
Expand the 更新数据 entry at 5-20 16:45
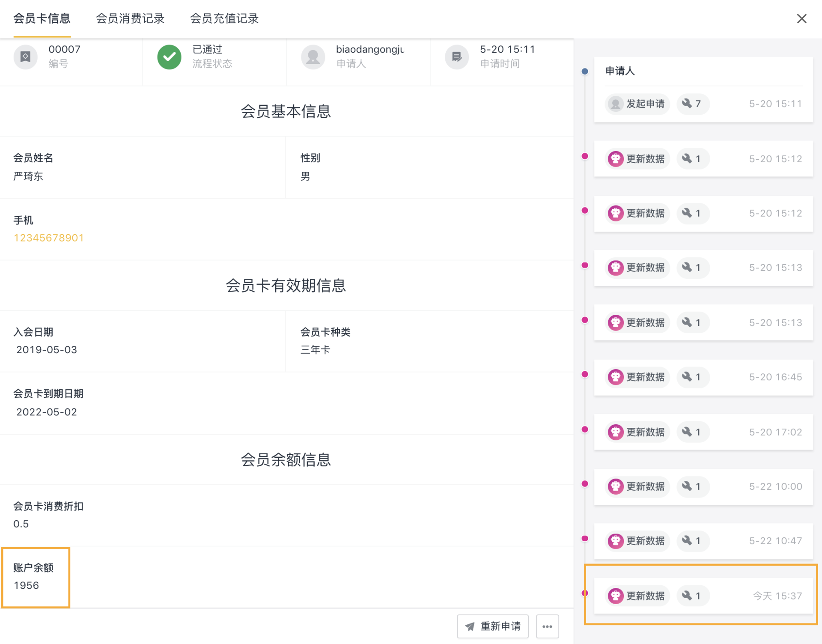point(703,377)
